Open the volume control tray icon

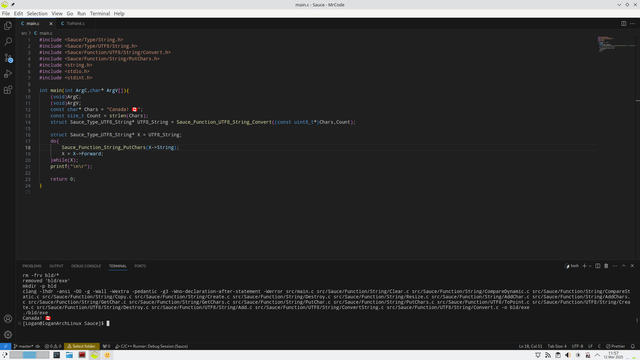point(568,355)
